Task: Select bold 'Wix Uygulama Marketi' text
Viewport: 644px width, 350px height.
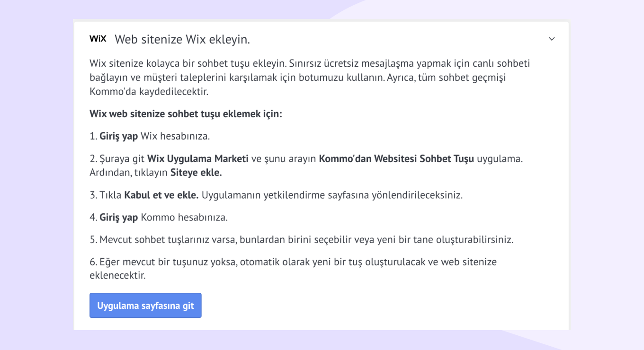Action: coord(197,159)
